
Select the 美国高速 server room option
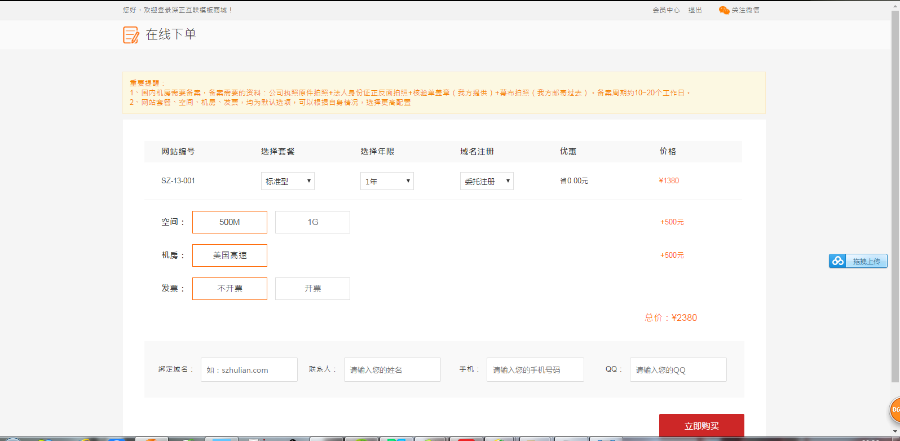click(230, 256)
